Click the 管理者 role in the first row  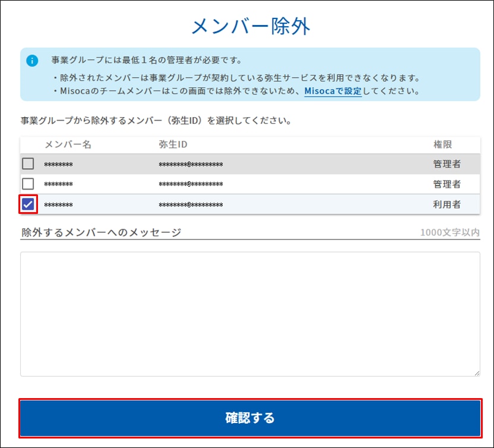[446, 165]
